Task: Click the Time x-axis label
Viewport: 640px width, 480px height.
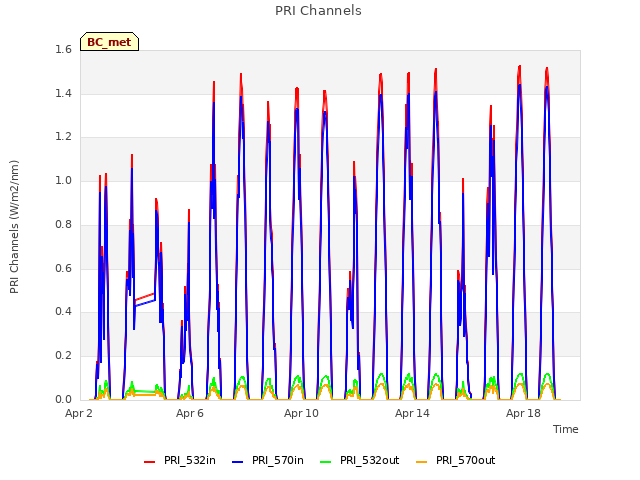Action: (x=566, y=429)
